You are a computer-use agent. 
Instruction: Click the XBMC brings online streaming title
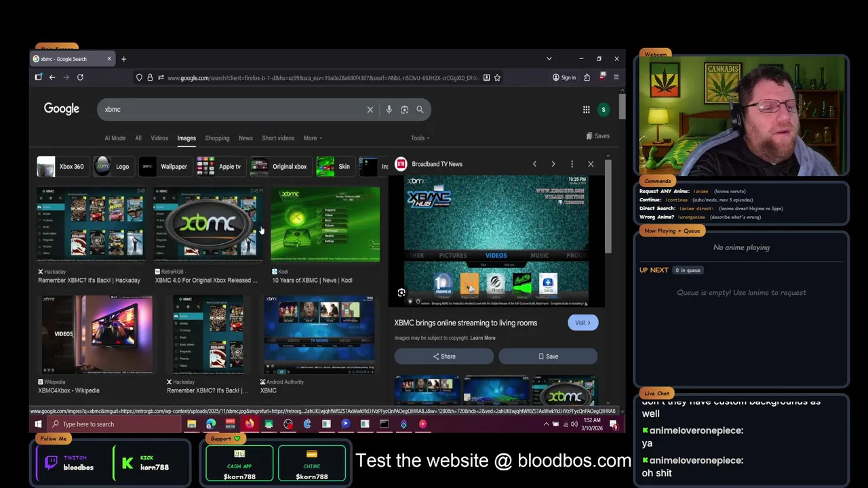tap(465, 323)
